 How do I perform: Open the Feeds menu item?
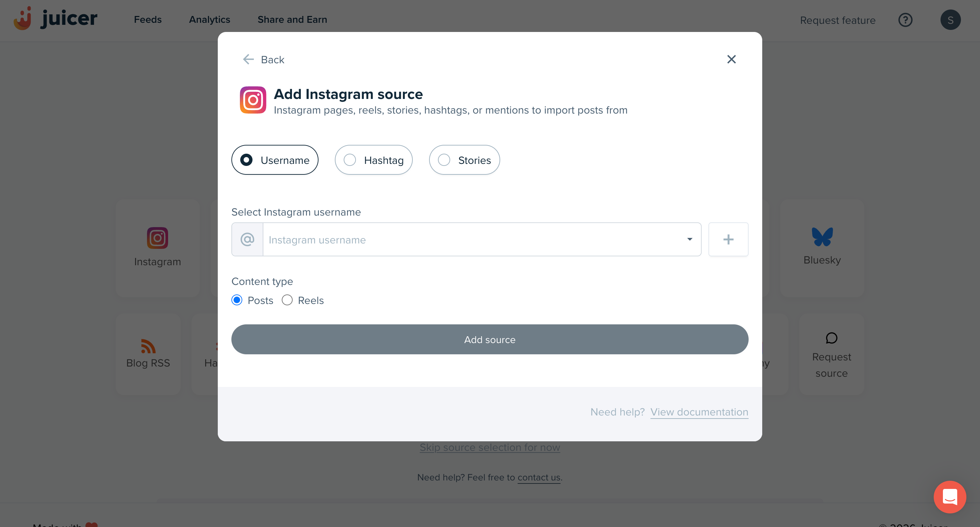coord(148,19)
